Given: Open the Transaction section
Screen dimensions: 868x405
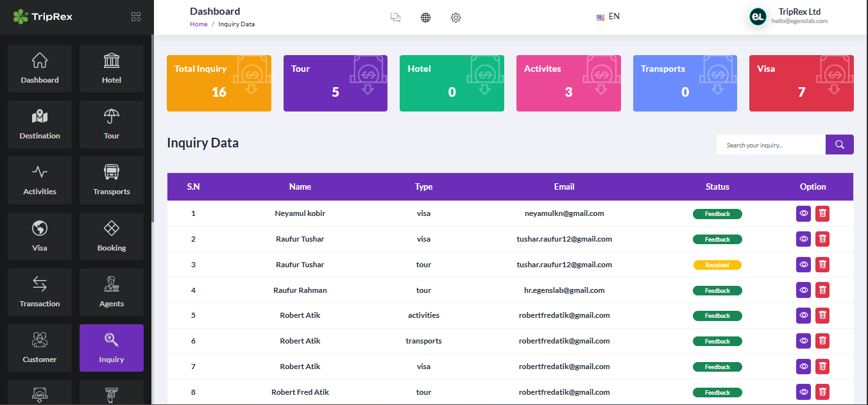Looking at the screenshot, I should click(39, 292).
